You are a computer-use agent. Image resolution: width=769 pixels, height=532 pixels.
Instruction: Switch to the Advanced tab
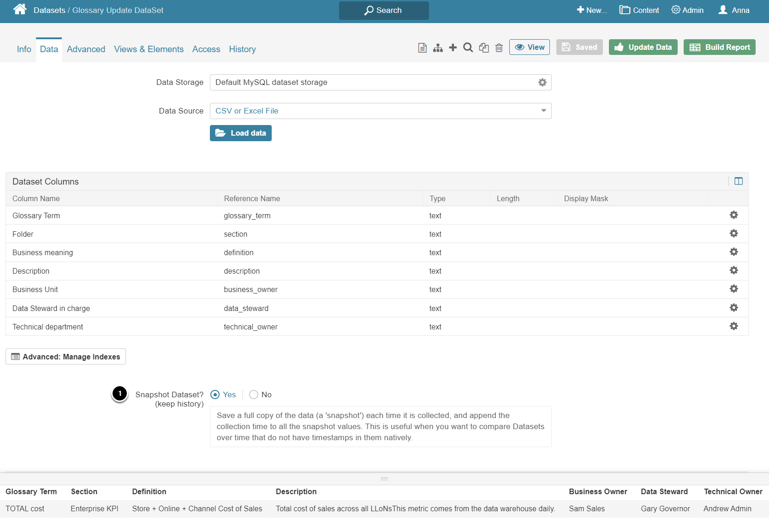click(86, 49)
